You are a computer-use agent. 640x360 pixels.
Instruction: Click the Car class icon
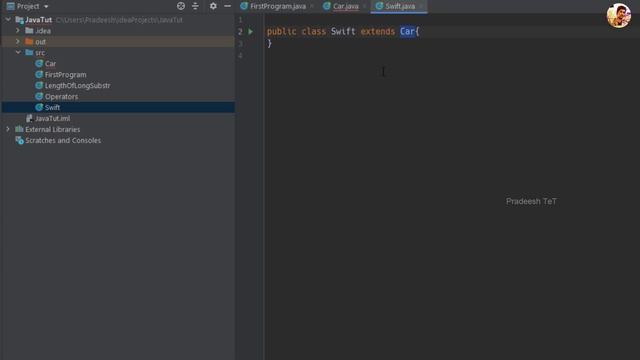[39, 64]
